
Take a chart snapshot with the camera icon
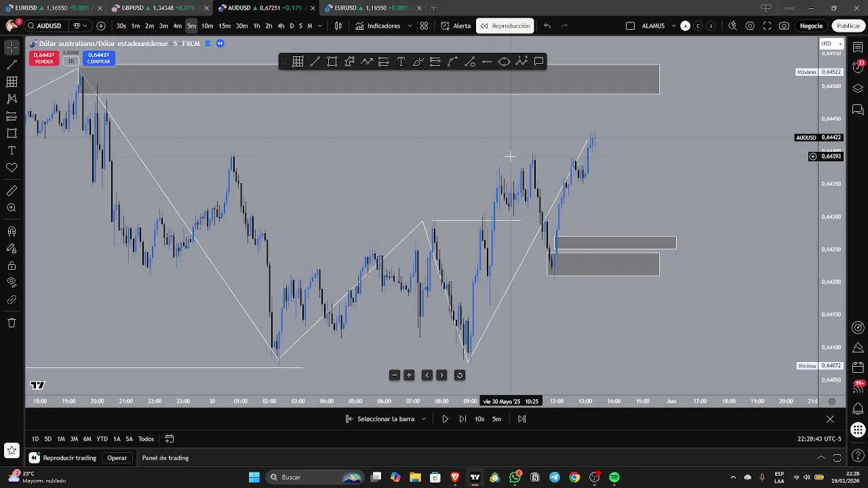[x=784, y=26]
